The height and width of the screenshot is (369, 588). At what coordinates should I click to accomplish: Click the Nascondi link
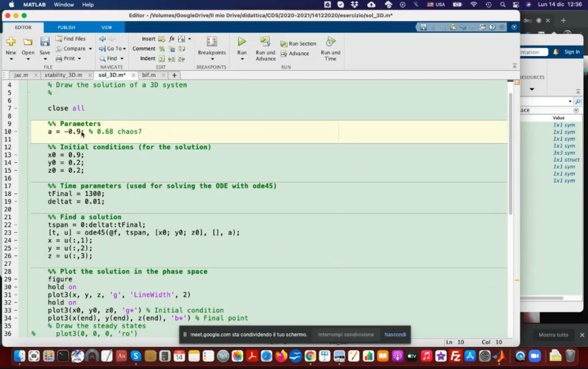pos(395,335)
